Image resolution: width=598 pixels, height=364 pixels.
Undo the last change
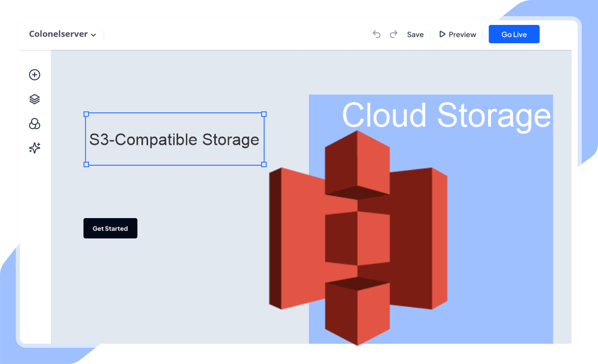pos(377,34)
